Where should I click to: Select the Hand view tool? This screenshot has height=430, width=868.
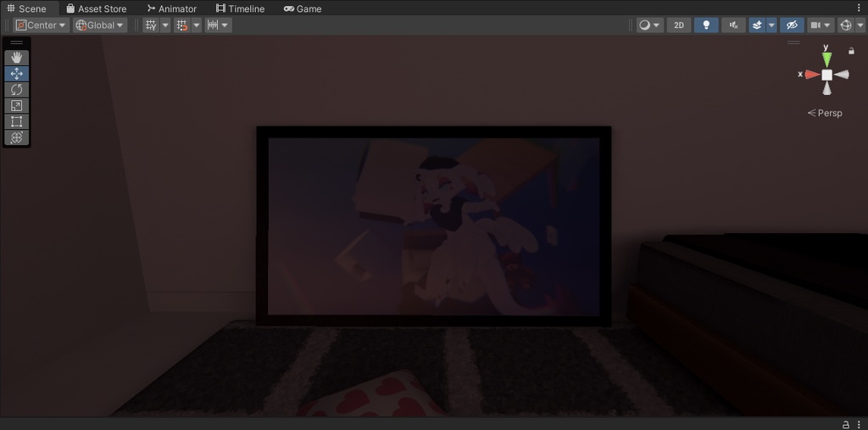pos(17,58)
